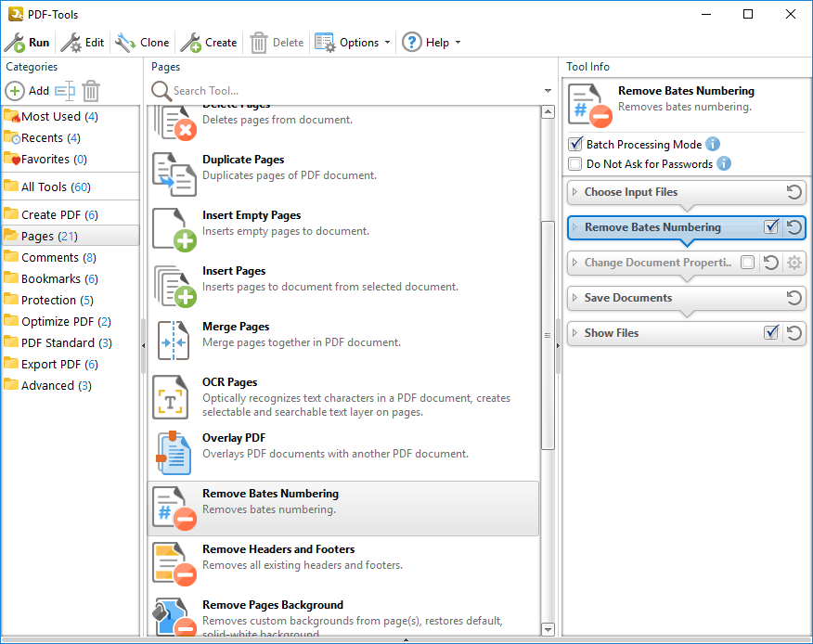Collapse the Tool Info panel splitter arrow

(558, 345)
